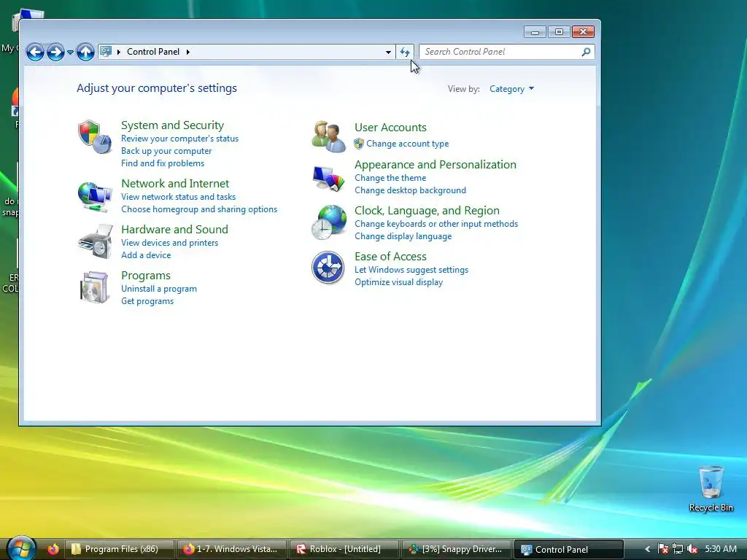Click Optimize visual display link
This screenshot has width=747, height=560.
pyautogui.click(x=399, y=282)
